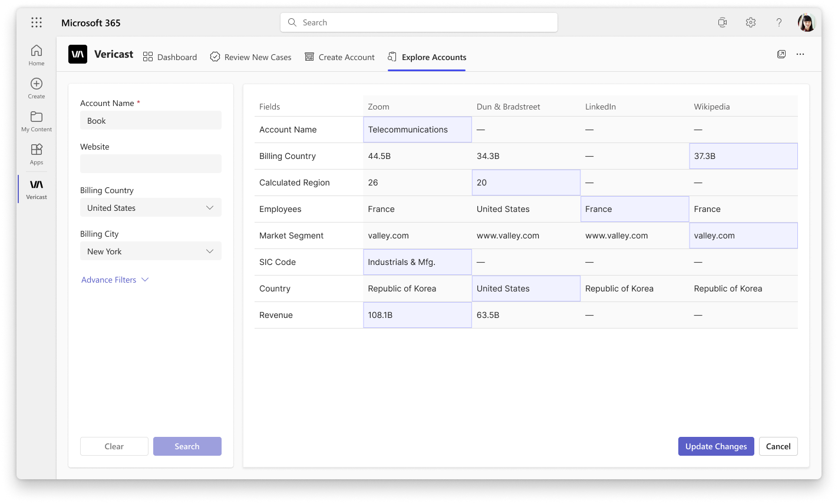Select Zoom's Industrials & Mfg. cell
This screenshot has height=504, width=838.
tap(417, 262)
